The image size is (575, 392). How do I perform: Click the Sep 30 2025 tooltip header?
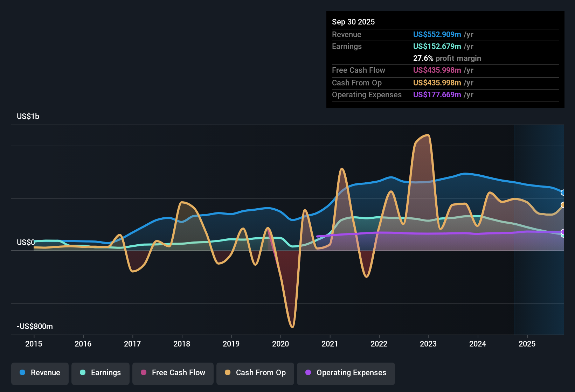pyautogui.click(x=353, y=22)
